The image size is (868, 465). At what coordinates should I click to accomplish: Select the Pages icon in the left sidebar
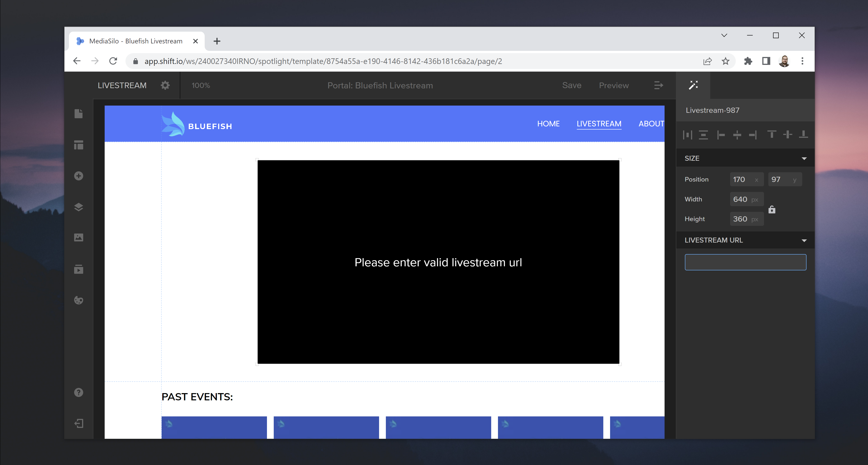[x=78, y=113]
